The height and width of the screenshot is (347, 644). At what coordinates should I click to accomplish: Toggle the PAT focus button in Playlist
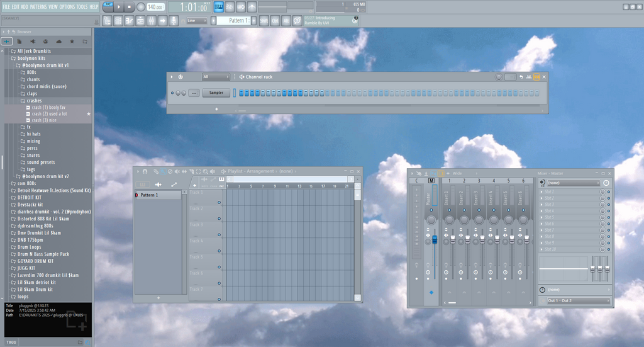(221, 183)
